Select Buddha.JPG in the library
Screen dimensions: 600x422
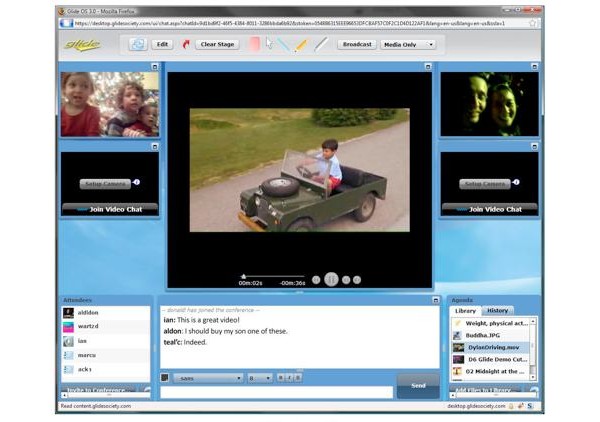click(490, 336)
